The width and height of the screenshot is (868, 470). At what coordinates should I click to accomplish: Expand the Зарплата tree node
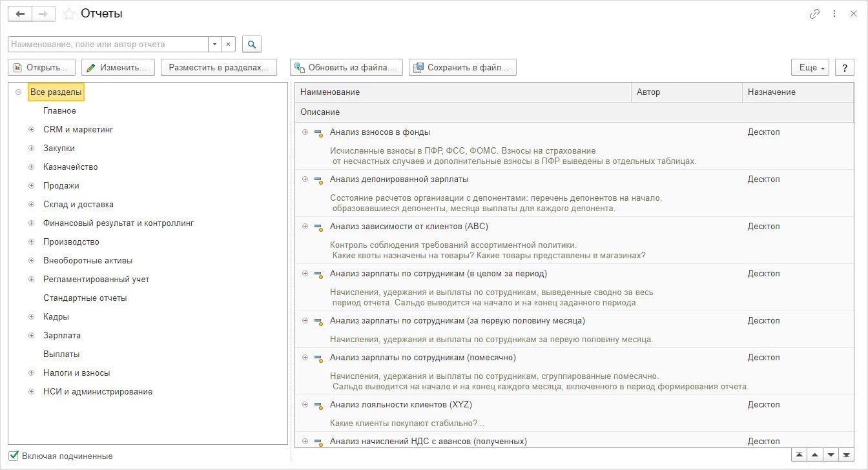point(32,336)
